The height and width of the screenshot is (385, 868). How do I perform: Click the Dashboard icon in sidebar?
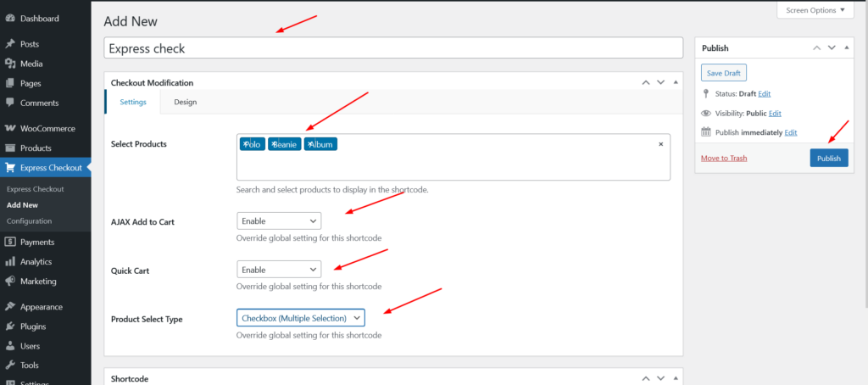tap(9, 18)
